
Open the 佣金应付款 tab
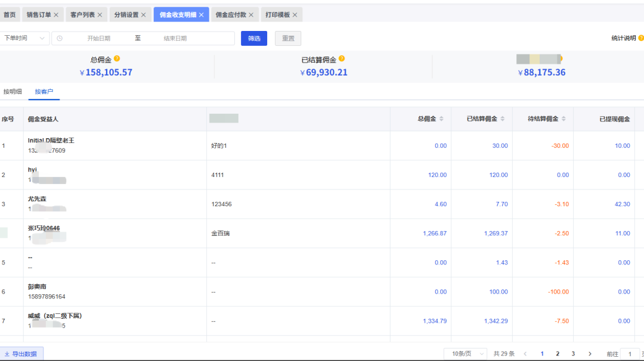coord(231,15)
